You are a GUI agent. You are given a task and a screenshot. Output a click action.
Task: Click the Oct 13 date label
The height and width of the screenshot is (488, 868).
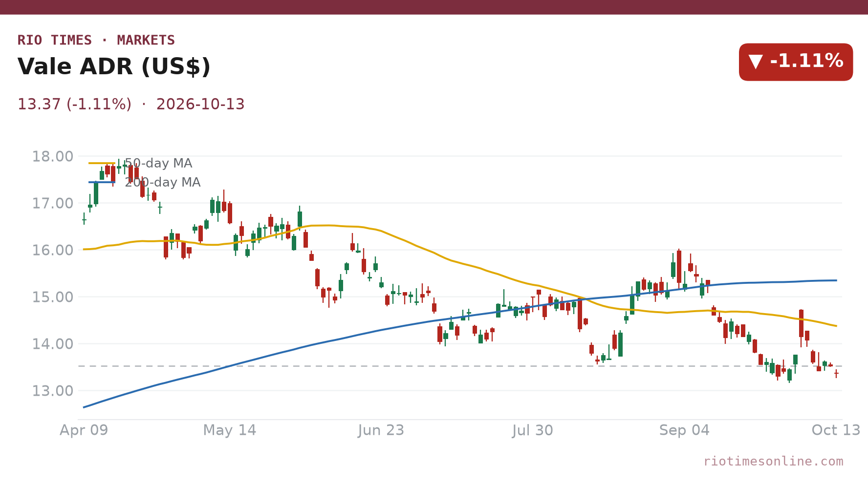836,430
